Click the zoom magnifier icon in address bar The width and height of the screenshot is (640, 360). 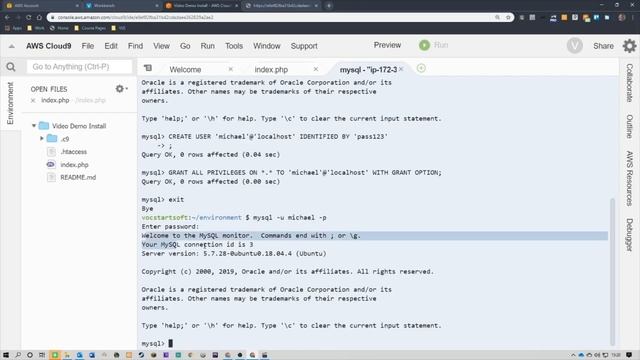coord(497,17)
